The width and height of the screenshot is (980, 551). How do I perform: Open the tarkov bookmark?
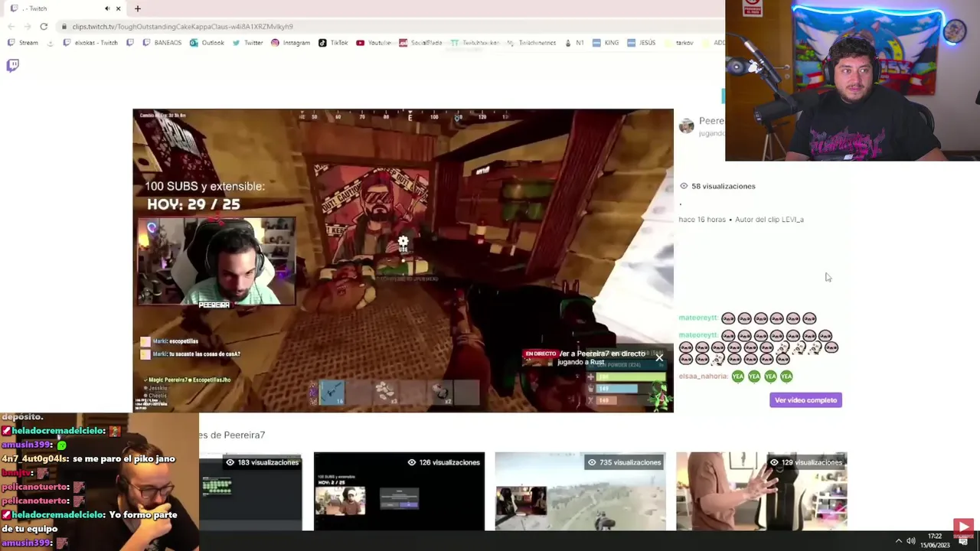click(678, 43)
